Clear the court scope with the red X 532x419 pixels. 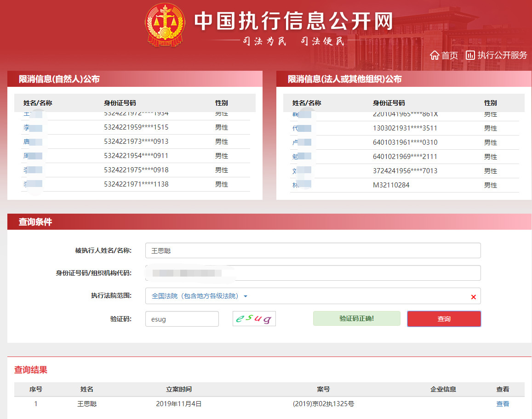click(473, 297)
